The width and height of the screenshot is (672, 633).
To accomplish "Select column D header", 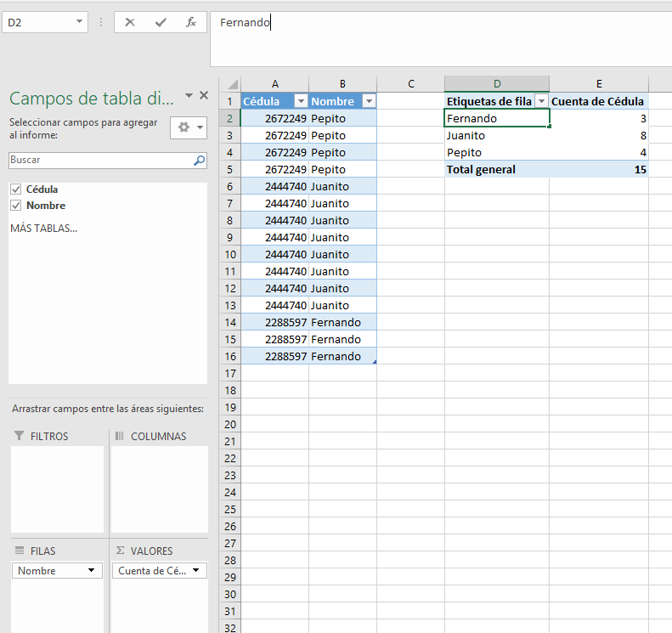I will (497, 83).
